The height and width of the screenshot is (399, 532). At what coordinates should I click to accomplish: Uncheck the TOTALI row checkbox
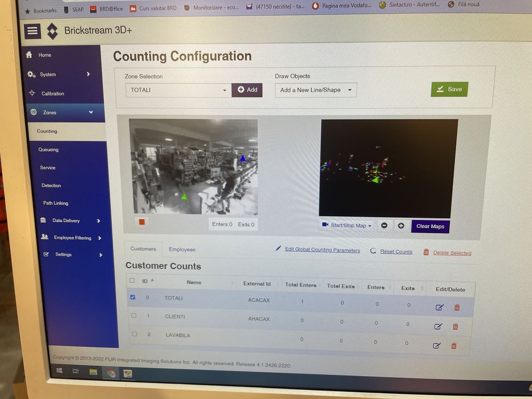tap(133, 297)
